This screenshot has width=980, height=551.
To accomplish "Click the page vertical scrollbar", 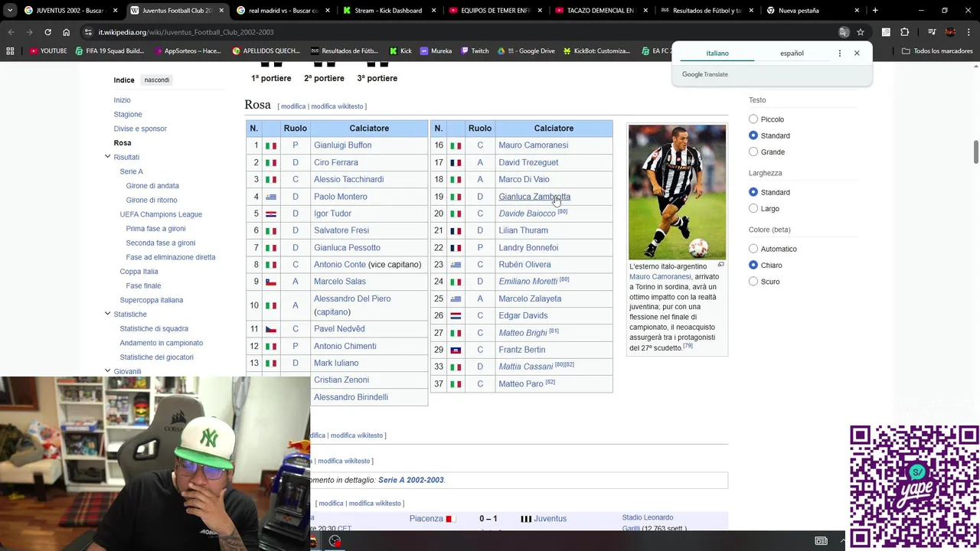I will pyautogui.click(x=976, y=152).
